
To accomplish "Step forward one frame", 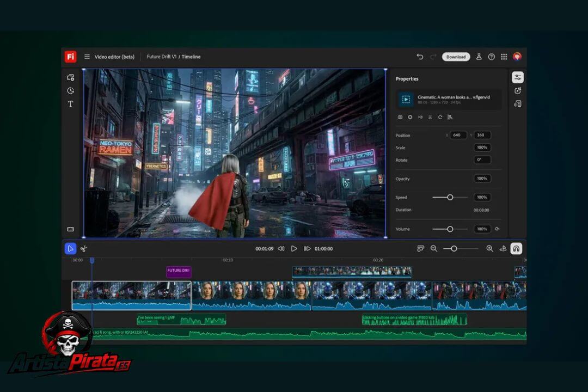I will coord(307,249).
